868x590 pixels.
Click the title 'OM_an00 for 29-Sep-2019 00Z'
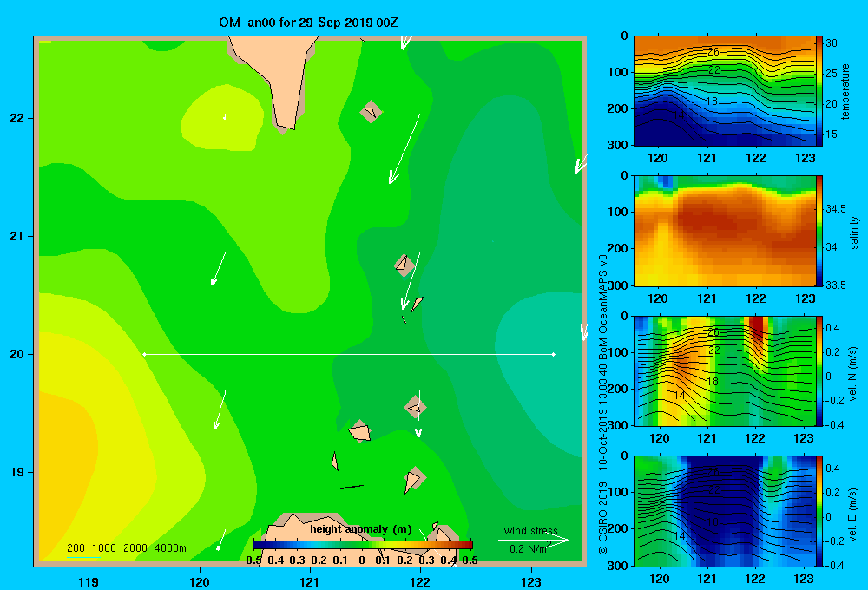[308, 23]
